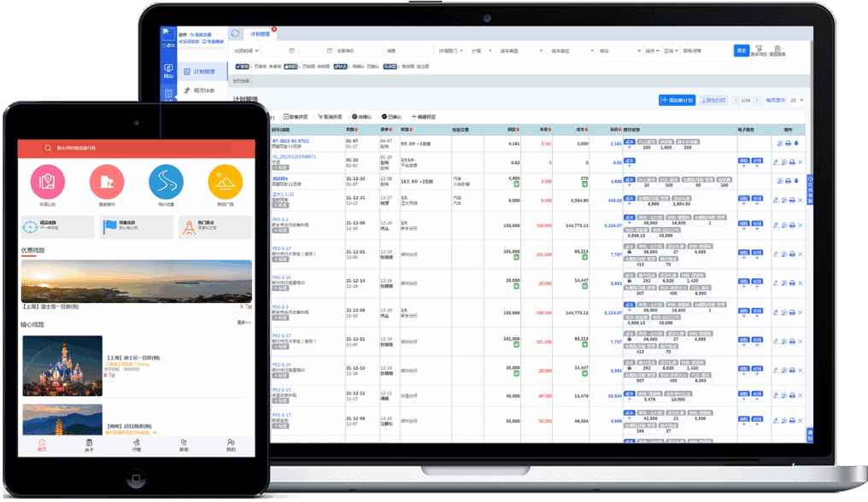The image size is (868, 502).
Task: Open the 每页显示 page-size dropdown
Action: 796,100
